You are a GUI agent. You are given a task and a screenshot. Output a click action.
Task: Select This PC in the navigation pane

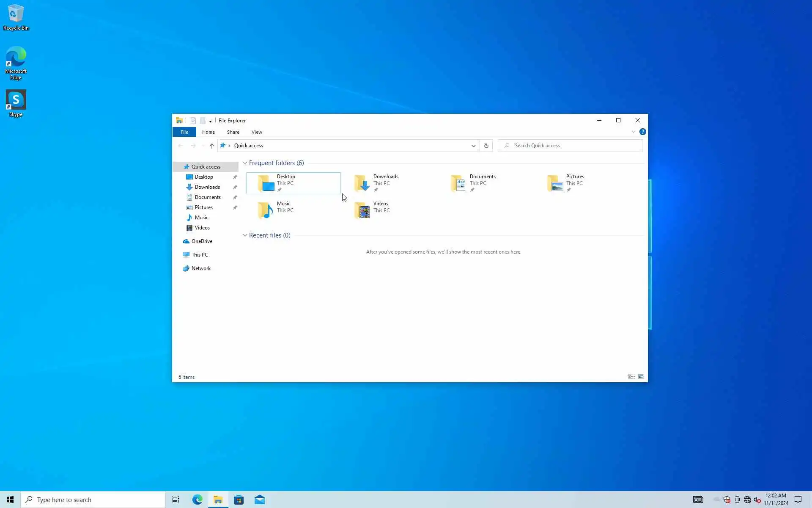(x=199, y=255)
